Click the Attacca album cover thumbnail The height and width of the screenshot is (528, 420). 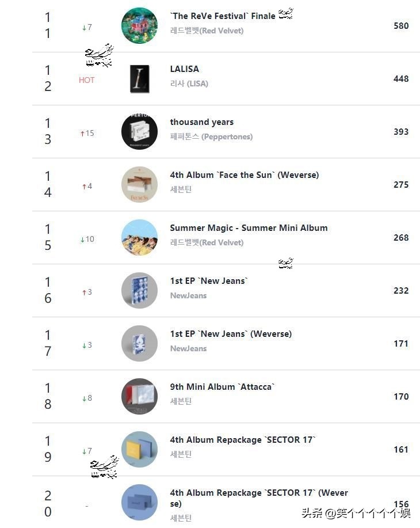coord(139,396)
